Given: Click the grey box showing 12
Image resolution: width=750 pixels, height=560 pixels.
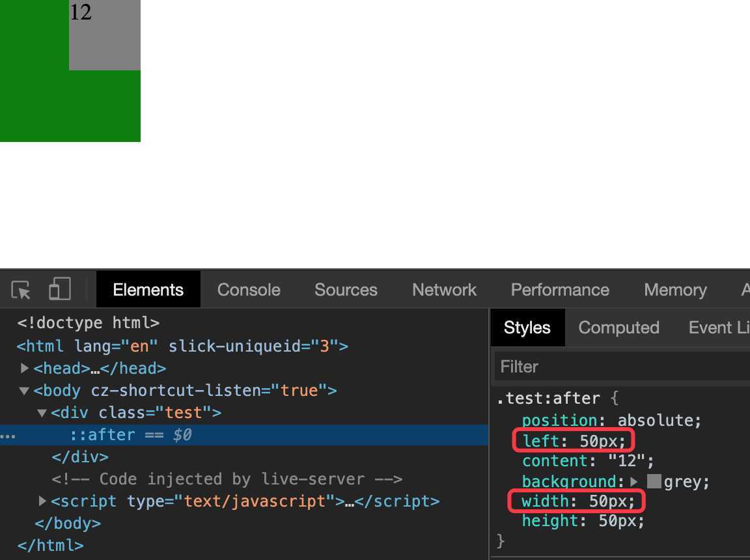Looking at the screenshot, I should [x=105, y=35].
